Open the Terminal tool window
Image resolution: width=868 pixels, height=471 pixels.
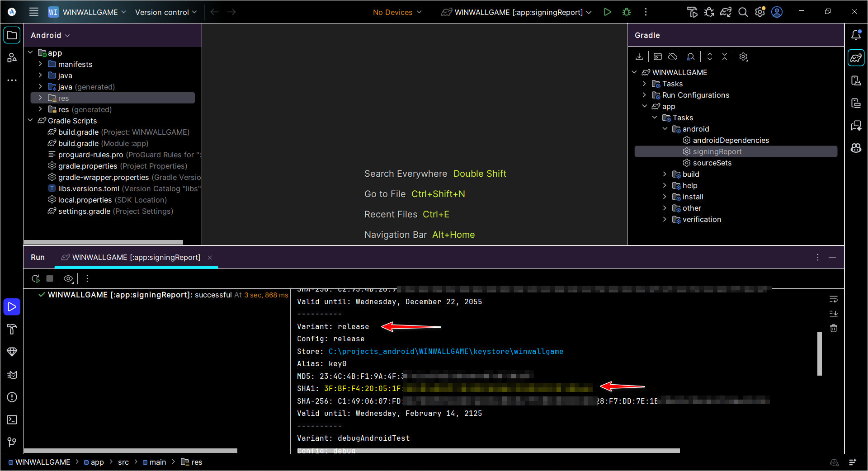pyautogui.click(x=12, y=420)
